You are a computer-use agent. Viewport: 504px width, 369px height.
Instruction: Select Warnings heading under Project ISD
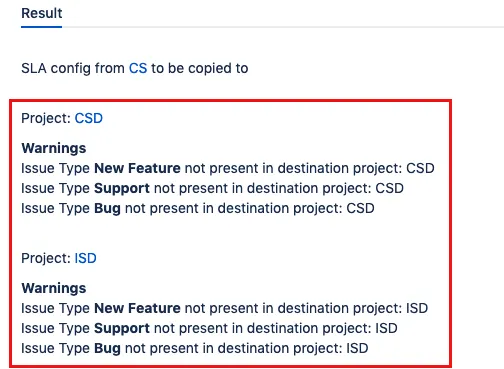point(54,288)
